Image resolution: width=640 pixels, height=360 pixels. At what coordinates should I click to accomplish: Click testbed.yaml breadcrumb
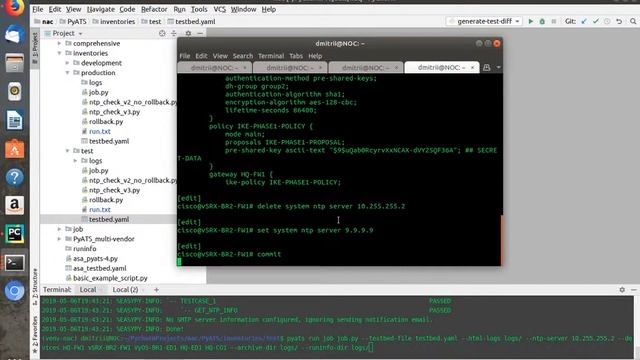[x=191, y=21]
